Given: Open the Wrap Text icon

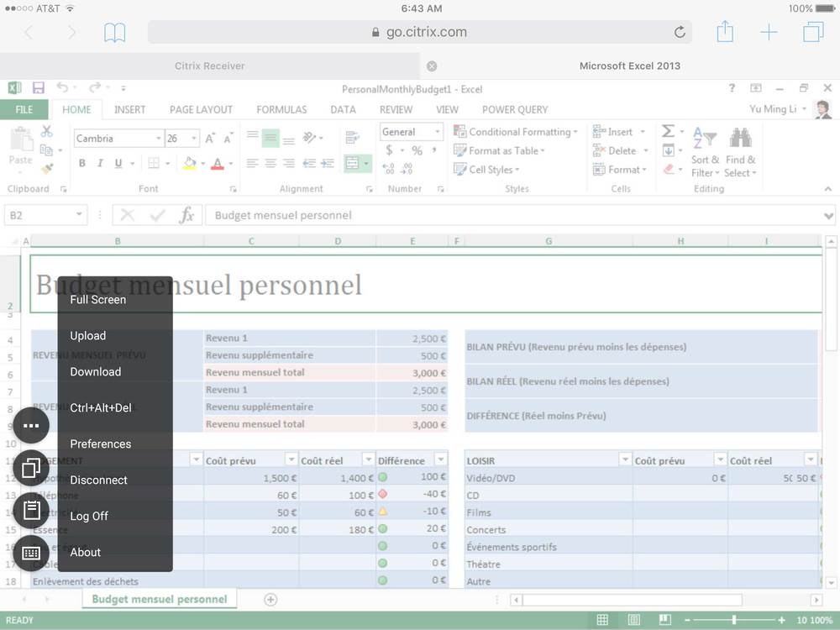Looking at the screenshot, I should tap(350, 137).
